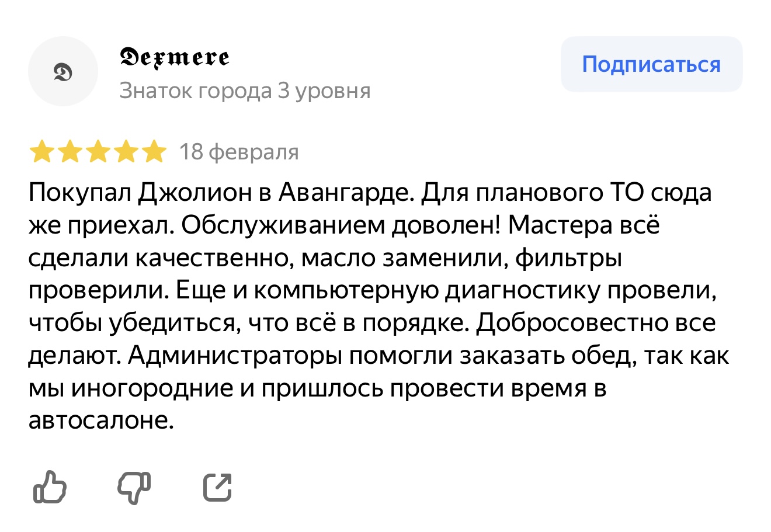This screenshot has height=532, width=771.
Task: Click the final word автосалоне
Action: tap(101, 420)
